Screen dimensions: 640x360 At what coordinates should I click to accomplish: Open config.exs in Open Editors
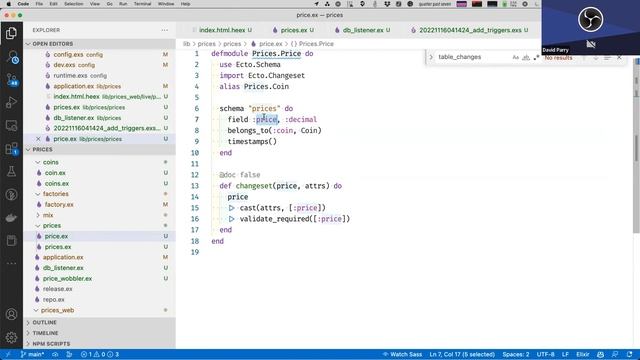[100, 54]
